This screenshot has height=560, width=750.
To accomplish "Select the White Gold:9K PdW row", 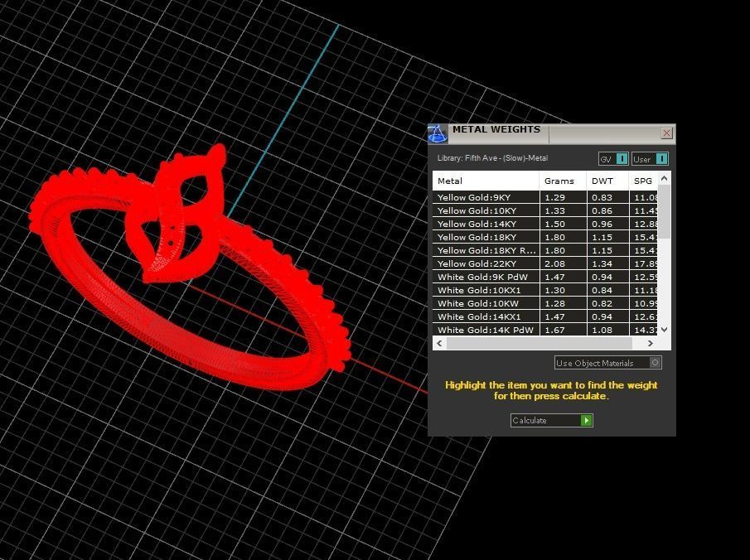I will tap(544, 277).
